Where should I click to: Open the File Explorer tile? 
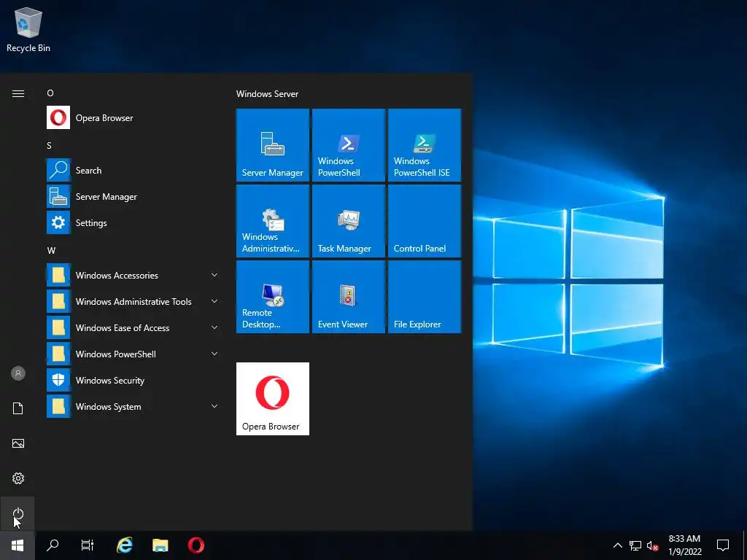tap(425, 297)
